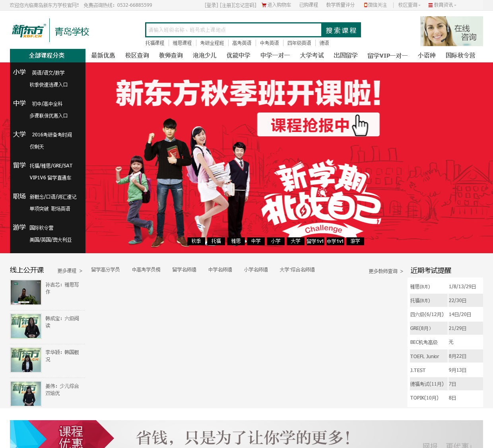Open the 留学VIP一对一 nav item
Screen dimensions: 493x448
[388, 56]
